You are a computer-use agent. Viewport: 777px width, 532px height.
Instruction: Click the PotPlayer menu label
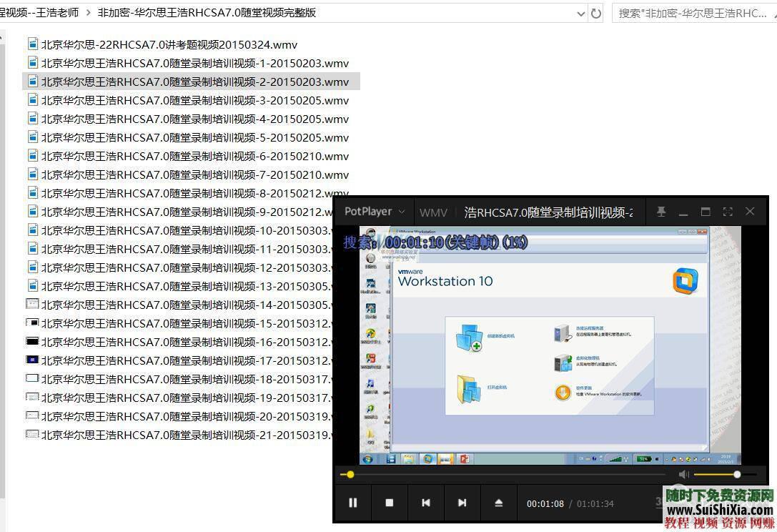pos(368,211)
